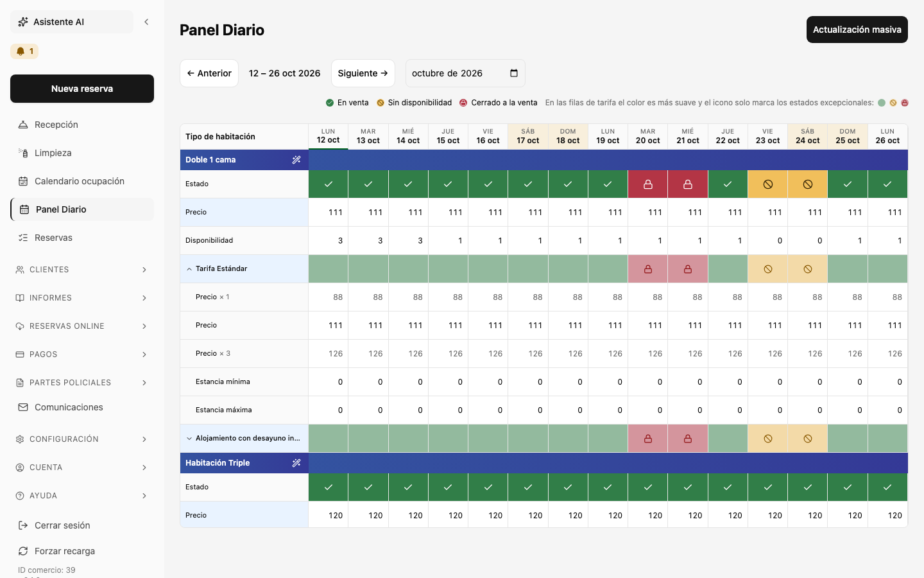924x578 pixels.
Task: Open the calendar picker icon in date field
Action: point(514,73)
